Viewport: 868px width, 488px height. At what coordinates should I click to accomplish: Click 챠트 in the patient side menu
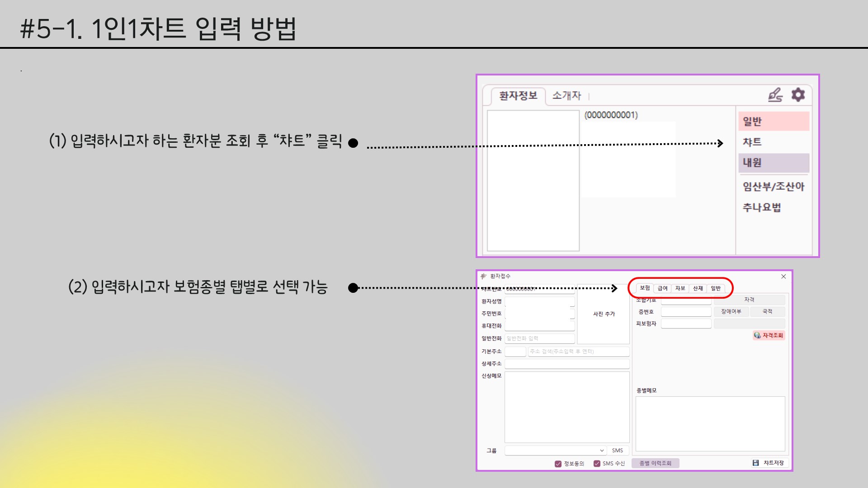point(752,142)
